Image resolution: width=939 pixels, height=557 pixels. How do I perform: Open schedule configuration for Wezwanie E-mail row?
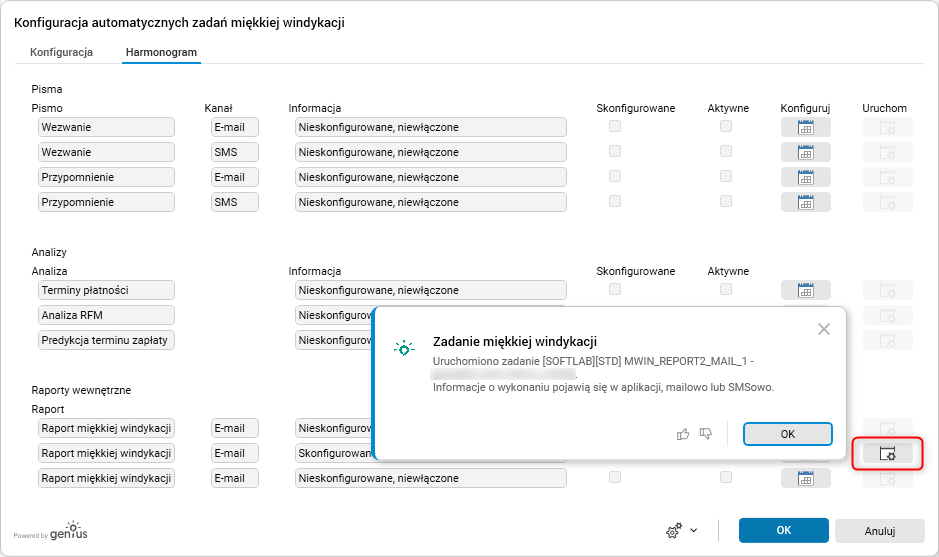click(x=805, y=127)
